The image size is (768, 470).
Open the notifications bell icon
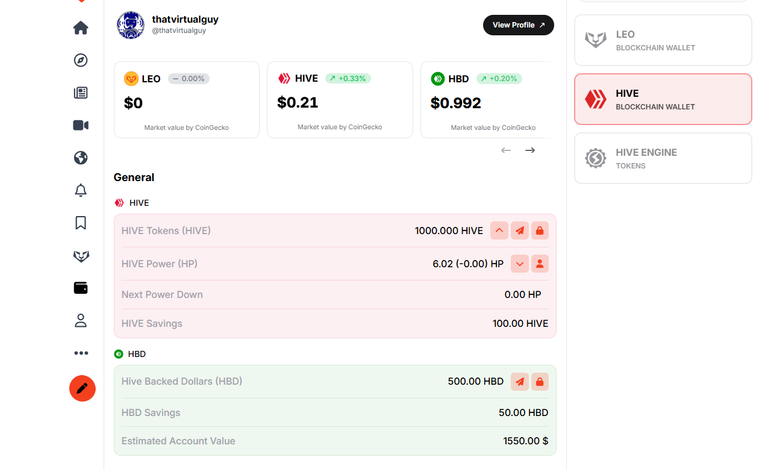[x=81, y=190]
